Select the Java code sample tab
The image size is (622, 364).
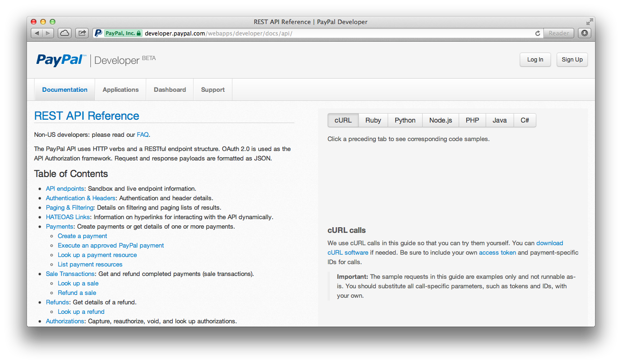click(499, 120)
